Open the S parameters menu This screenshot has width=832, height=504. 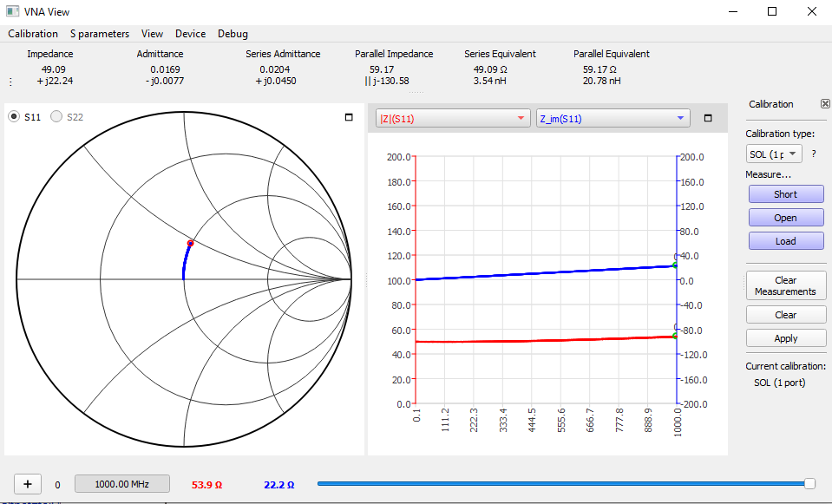tap(100, 34)
